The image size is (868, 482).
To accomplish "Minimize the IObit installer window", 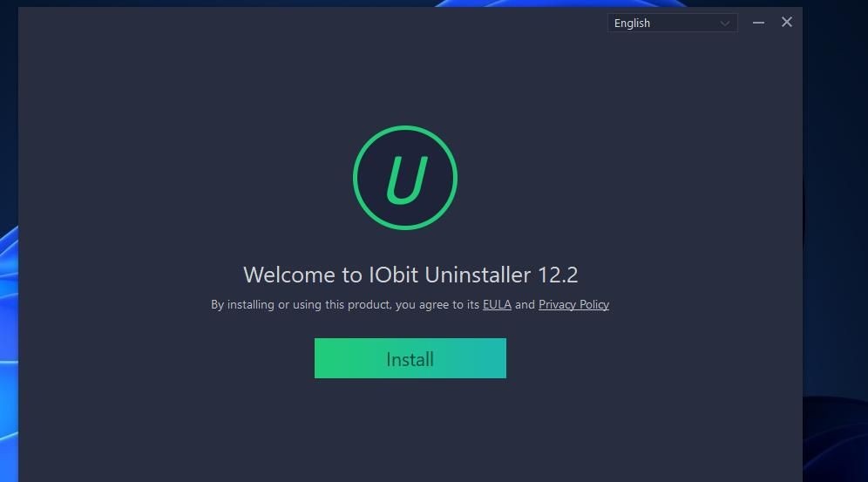I will (758, 23).
